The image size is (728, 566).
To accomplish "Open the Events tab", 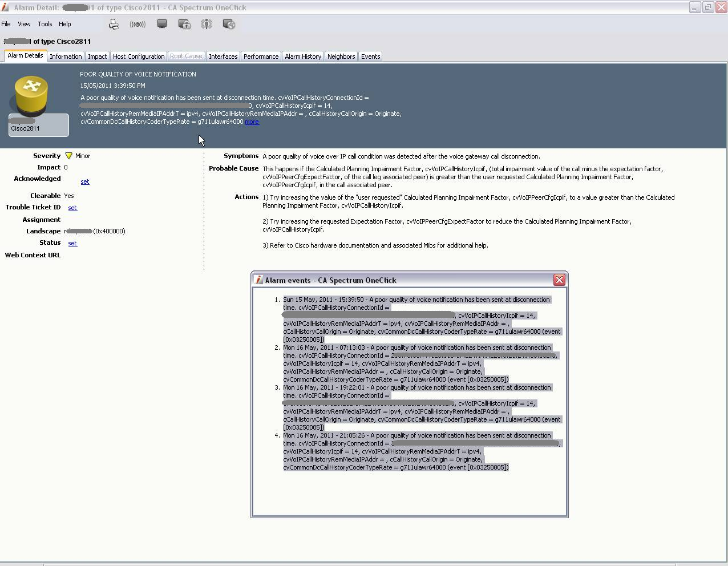I will (x=370, y=56).
